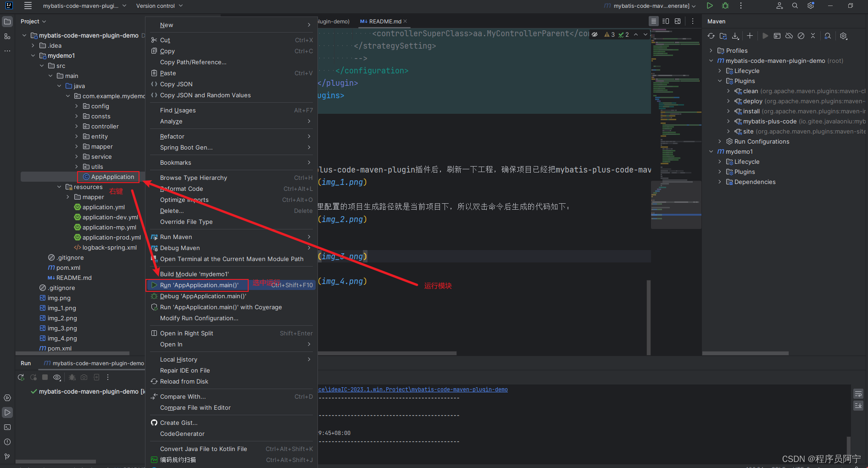Viewport: 868px width, 468px height.
Task: Choose Debug 'AppApplication.main()' menu item
Action: click(x=232, y=296)
